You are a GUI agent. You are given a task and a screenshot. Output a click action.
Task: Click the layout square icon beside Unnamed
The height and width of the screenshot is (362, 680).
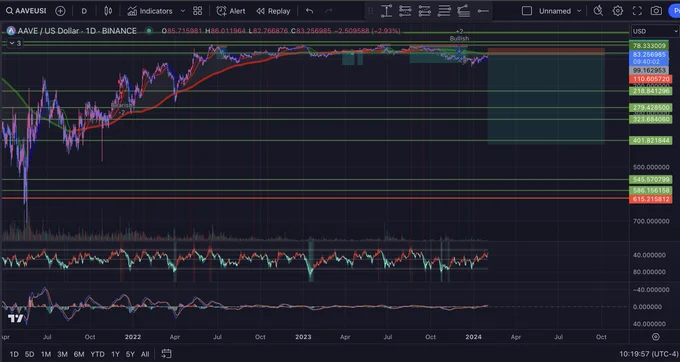point(527,11)
